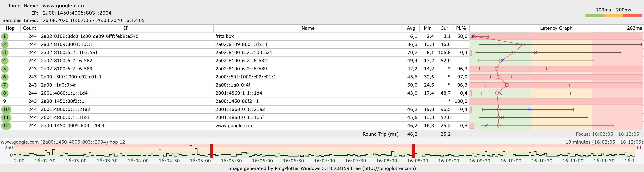Sort by the Count column header
Screen dimensions: 644x172
click(x=29, y=28)
